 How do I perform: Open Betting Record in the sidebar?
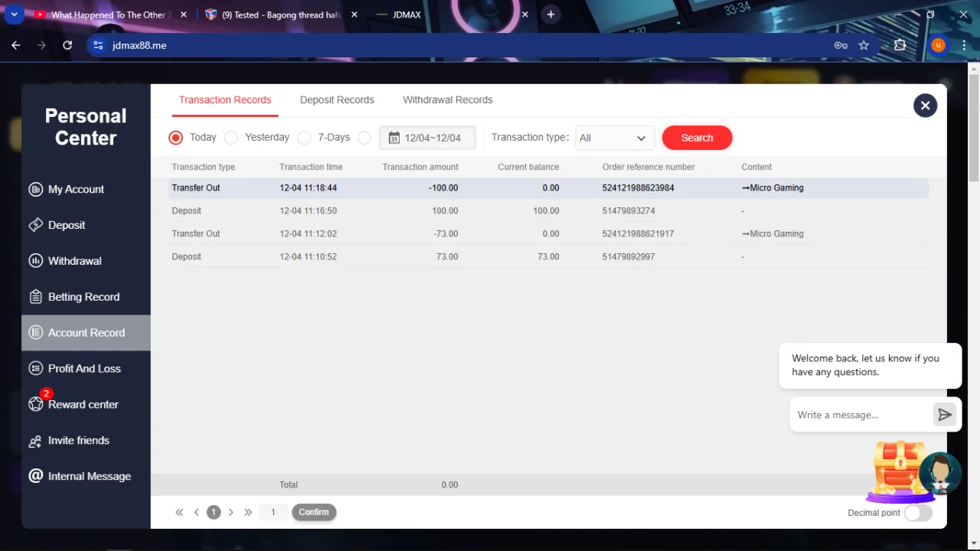pos(86,297)
